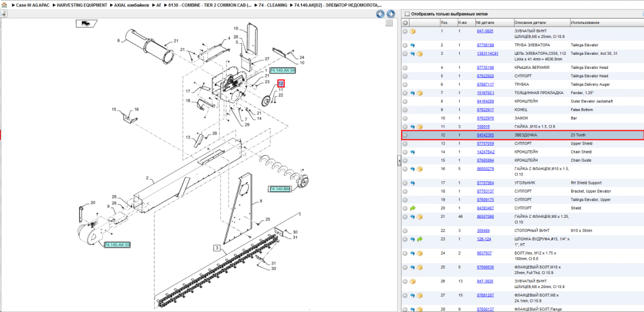Click the blue arrow icon on row 87698836
This screenshot has width=644, height=312.
(413, 267)
